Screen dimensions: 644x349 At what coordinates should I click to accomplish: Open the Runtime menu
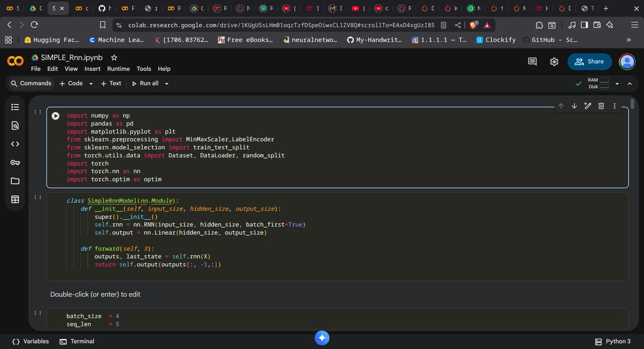[x=118, y=69]
